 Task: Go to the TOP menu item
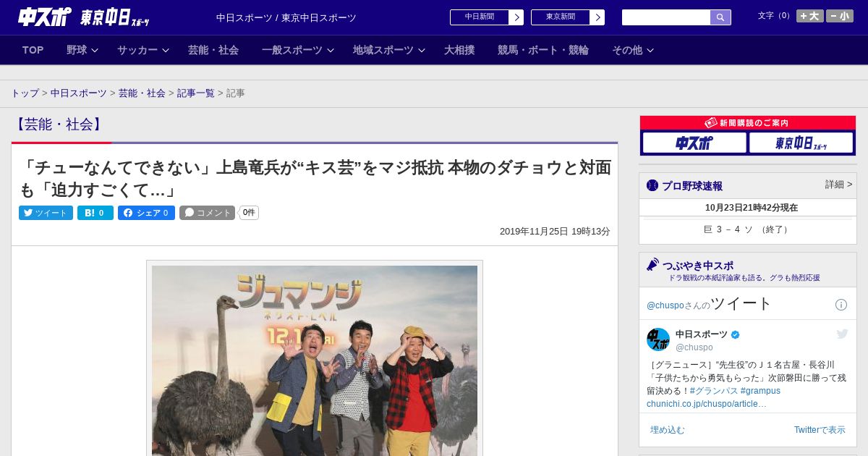tap(33, 50)
